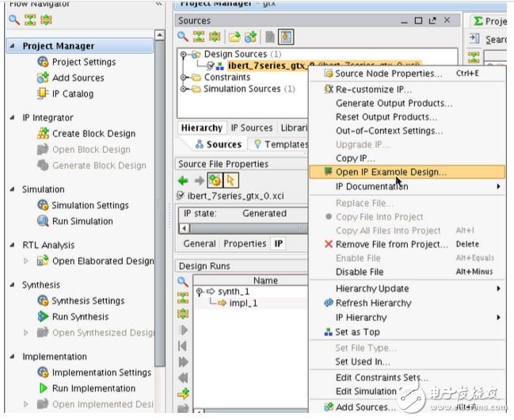Collapse the synth_1 design run
Viewport: 514px width, 420px height.
[199, 292]
